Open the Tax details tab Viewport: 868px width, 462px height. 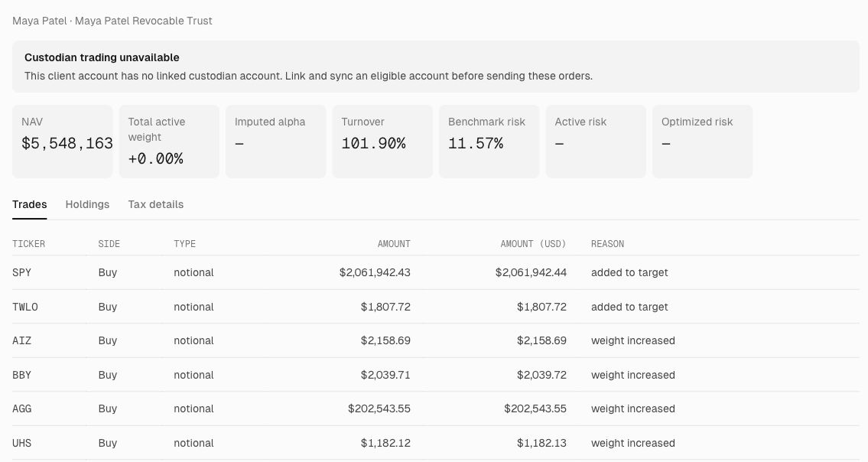[155, 204]
